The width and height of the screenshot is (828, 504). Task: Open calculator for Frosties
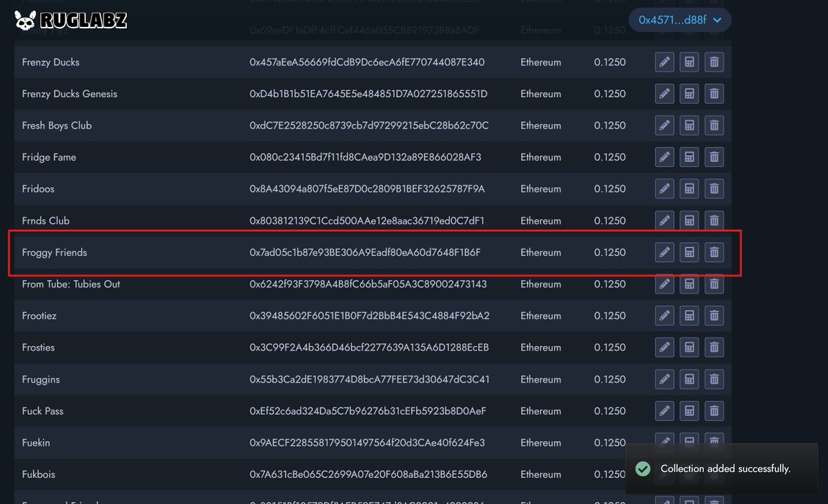pyautogui.click(x=689, y=347)
